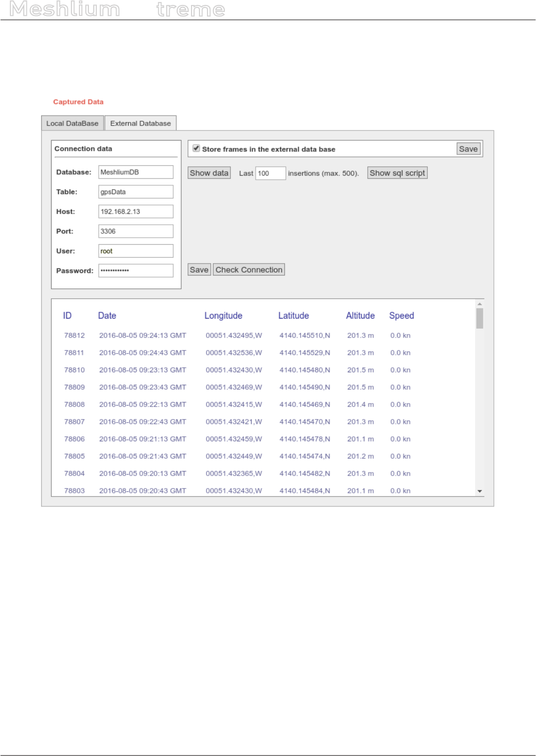Click the Show sql script button
The width and height of the screenshot is (536, 756).
coord(397,173)
